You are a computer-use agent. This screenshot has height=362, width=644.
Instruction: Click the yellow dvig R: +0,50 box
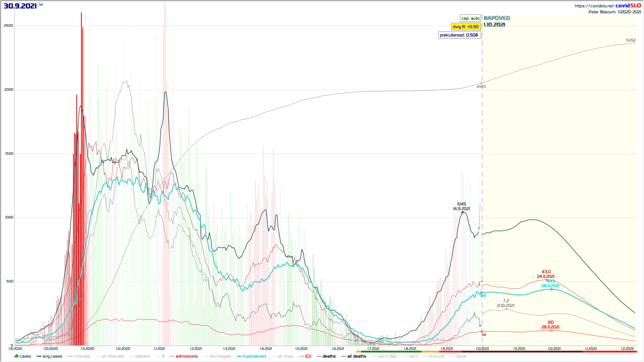click(x=466, y=27)
